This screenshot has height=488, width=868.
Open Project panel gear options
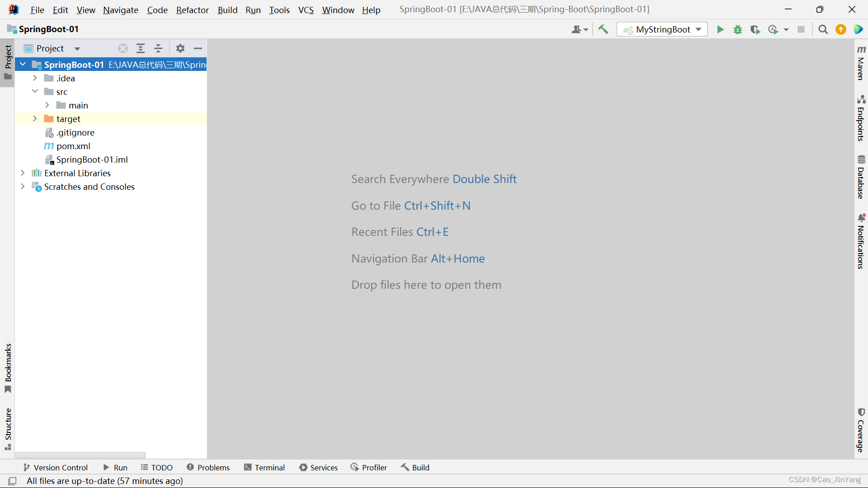pyautogui.click(x=180, y=48)
